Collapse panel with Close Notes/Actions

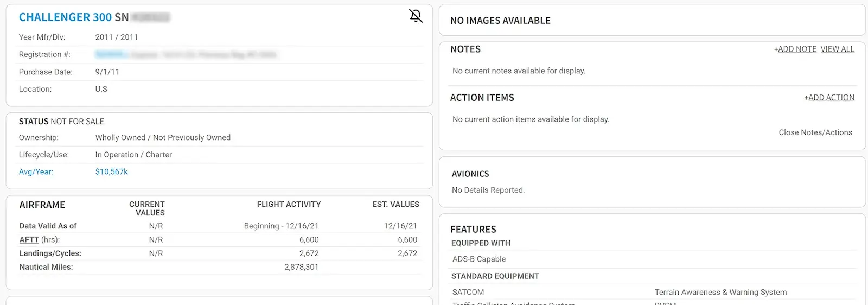click(x=815, y=132)
